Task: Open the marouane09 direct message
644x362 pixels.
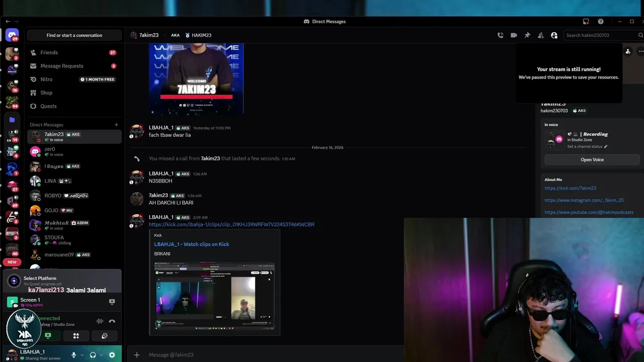Action: click(74, 254)
